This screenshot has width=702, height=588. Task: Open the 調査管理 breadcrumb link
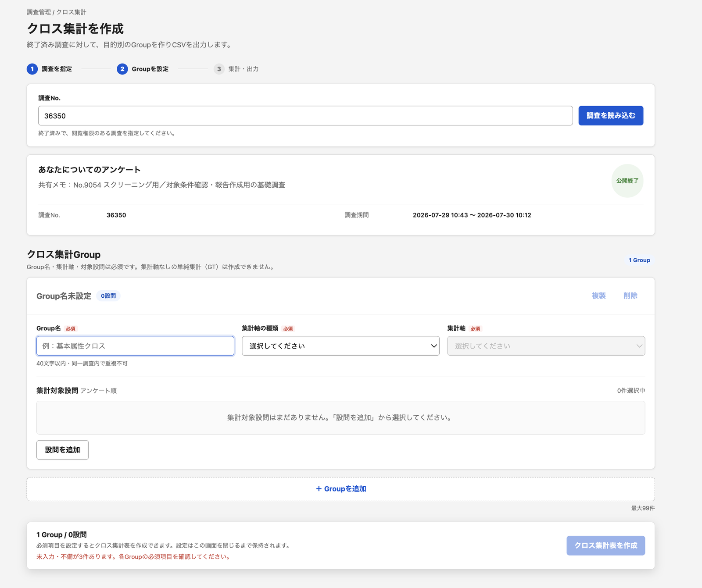39,12
